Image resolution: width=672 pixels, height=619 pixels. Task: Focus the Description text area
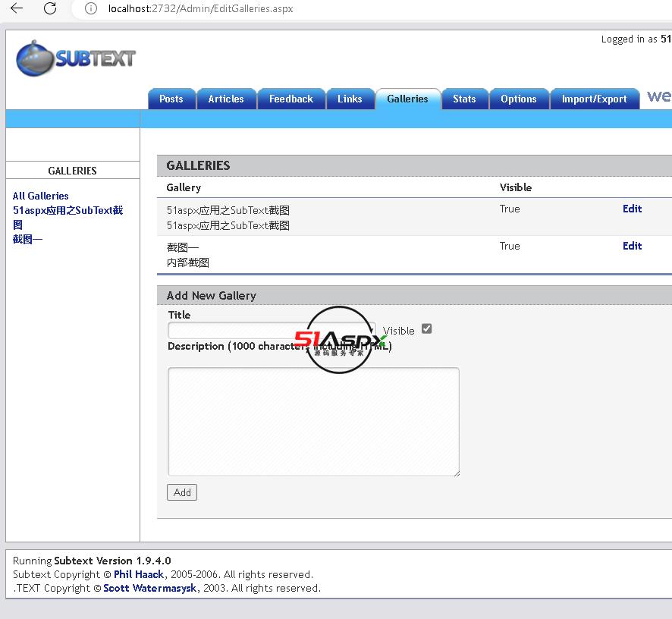[313, 421]
